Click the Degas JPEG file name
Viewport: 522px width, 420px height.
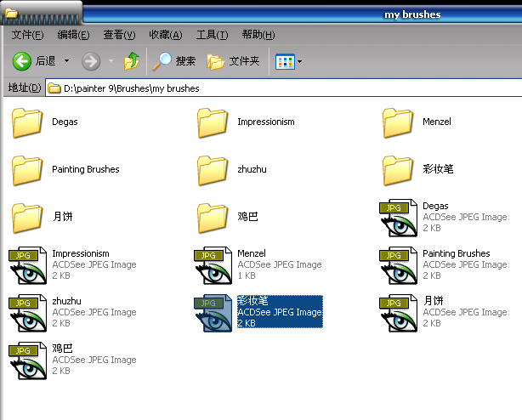435,206
